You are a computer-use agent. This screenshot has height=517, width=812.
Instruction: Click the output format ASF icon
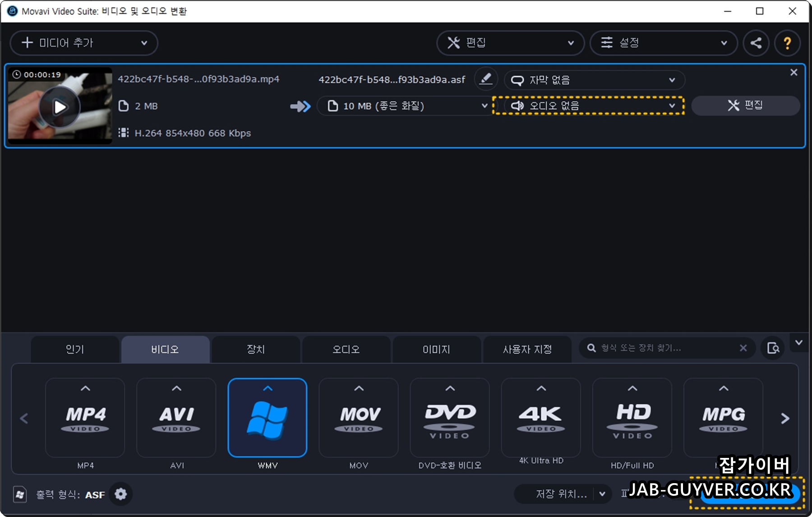point(20,494)
